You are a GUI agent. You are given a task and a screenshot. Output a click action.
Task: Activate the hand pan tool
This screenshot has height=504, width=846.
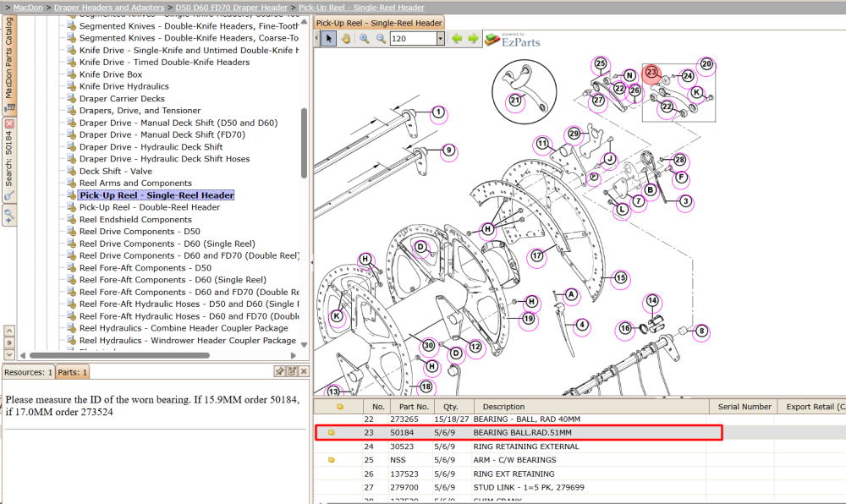point(345,39)
